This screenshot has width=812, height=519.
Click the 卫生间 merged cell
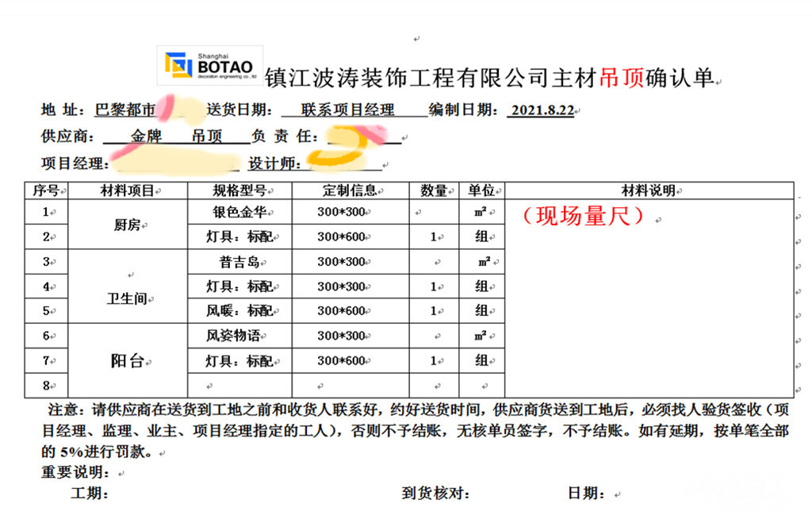(127, 298)
